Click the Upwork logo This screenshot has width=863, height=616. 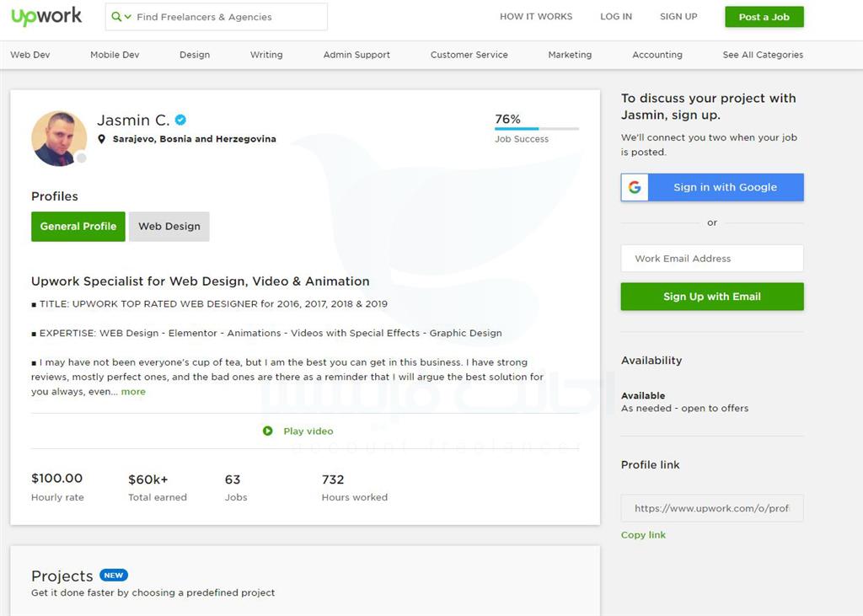[x=47, y=16]
